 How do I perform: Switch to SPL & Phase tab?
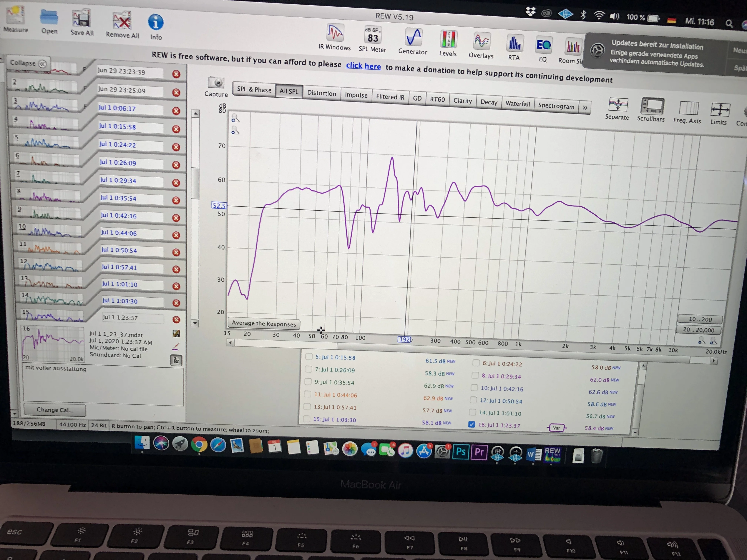click(x=254, y=89)
